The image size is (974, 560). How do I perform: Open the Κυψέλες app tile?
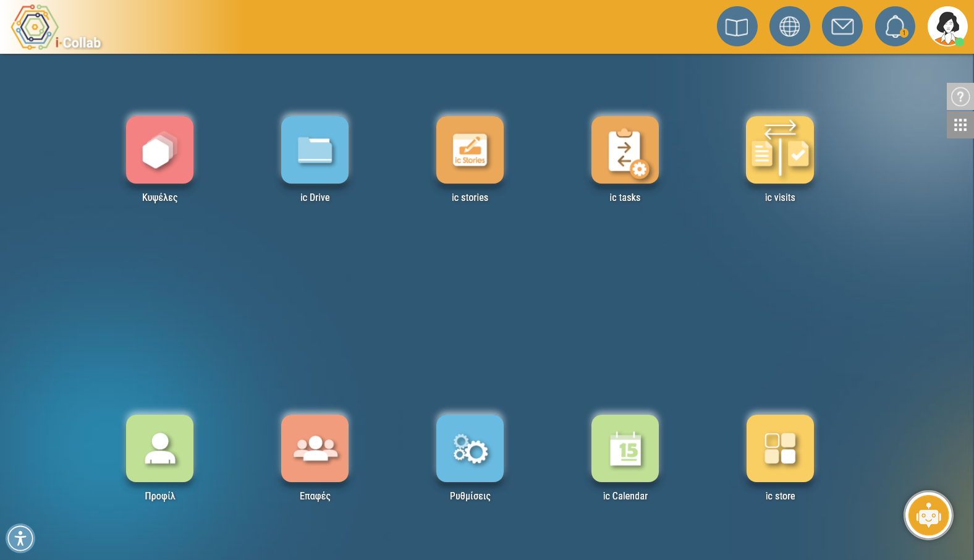(159, 150)
